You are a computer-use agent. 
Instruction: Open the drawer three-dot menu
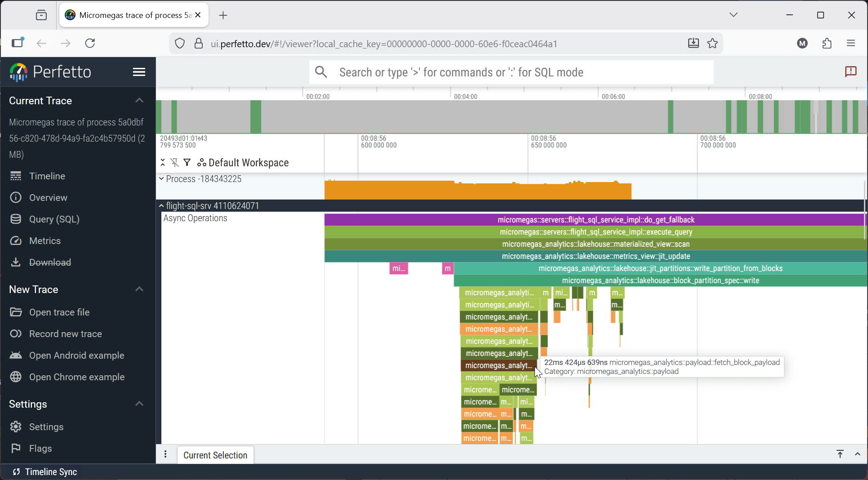point(165,454)
